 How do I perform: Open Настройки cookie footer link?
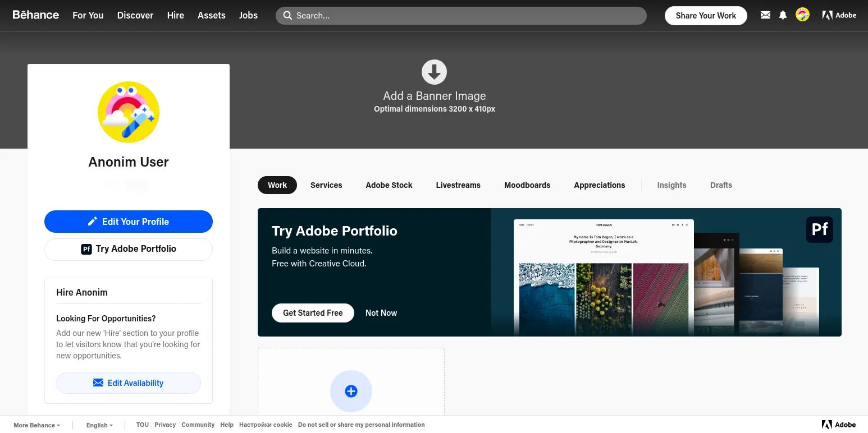266,425
